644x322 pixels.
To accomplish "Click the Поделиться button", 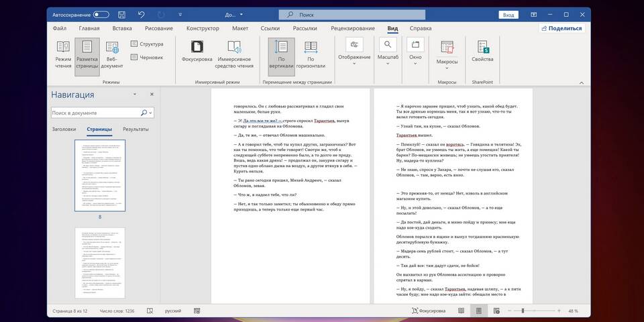I will [x=561, y=28].
